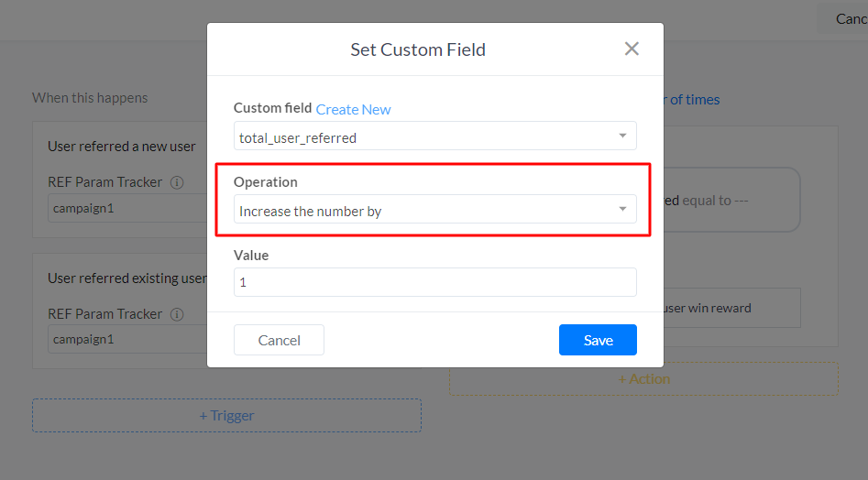Select the User referred a new user trigger
Image resolution: width=868 pixels, height=480 pixels.
121,147
